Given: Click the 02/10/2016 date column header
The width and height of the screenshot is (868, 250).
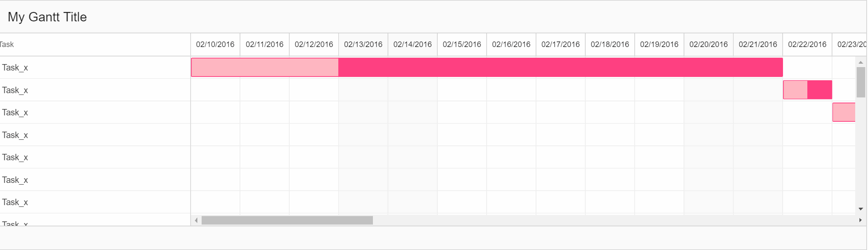Looking at the screenshot, I should click(215, 44).
